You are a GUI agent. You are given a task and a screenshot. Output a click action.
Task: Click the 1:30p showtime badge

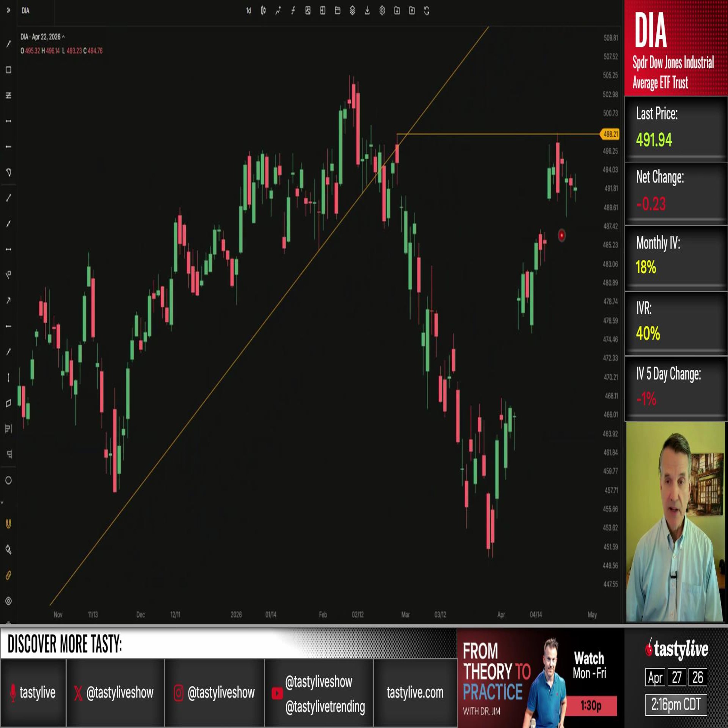591,705
